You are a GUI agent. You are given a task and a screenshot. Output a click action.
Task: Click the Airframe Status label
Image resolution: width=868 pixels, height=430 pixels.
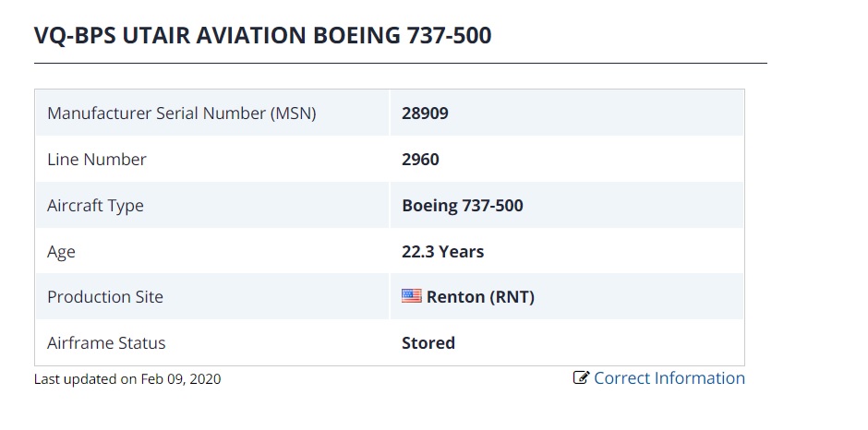(106, 343)
